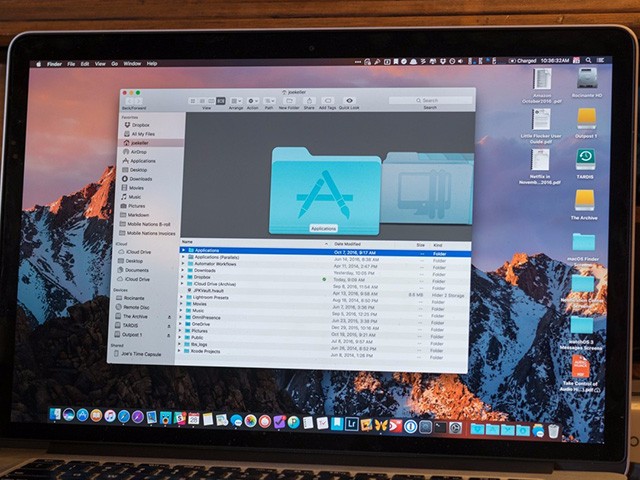Open the Action gear dropdown

pos(251,101)
